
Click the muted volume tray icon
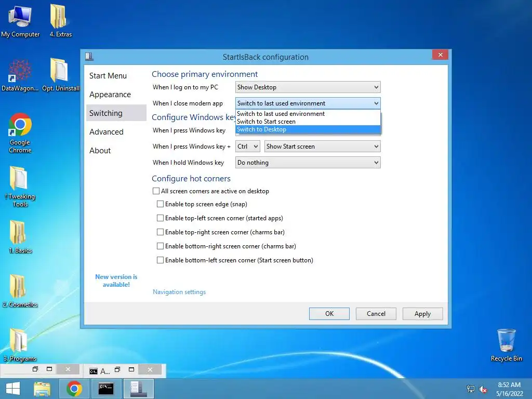pyautogui.click(x=483, y=389)
